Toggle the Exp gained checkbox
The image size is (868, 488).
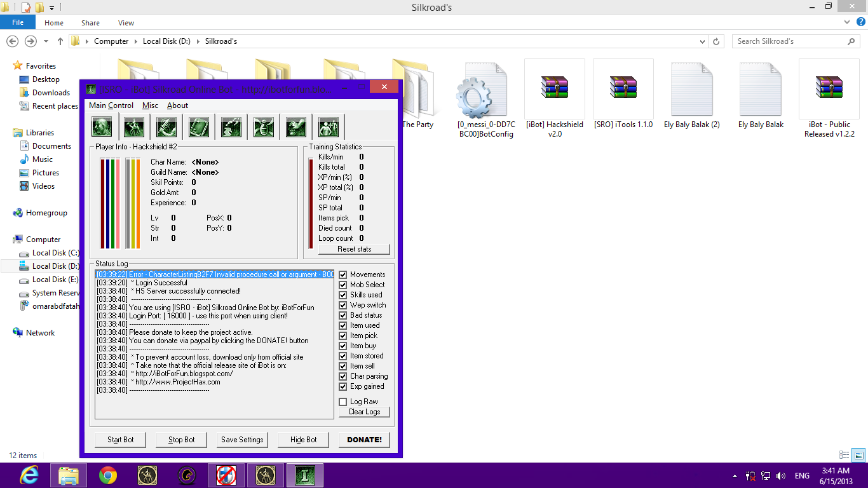(343, 386)
